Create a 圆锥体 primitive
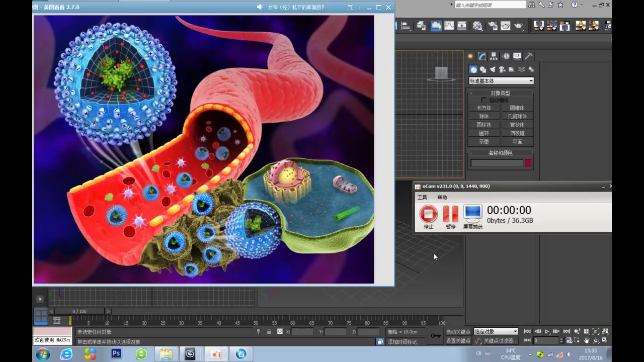Screen dimensions: 644x362 point(517,108)
